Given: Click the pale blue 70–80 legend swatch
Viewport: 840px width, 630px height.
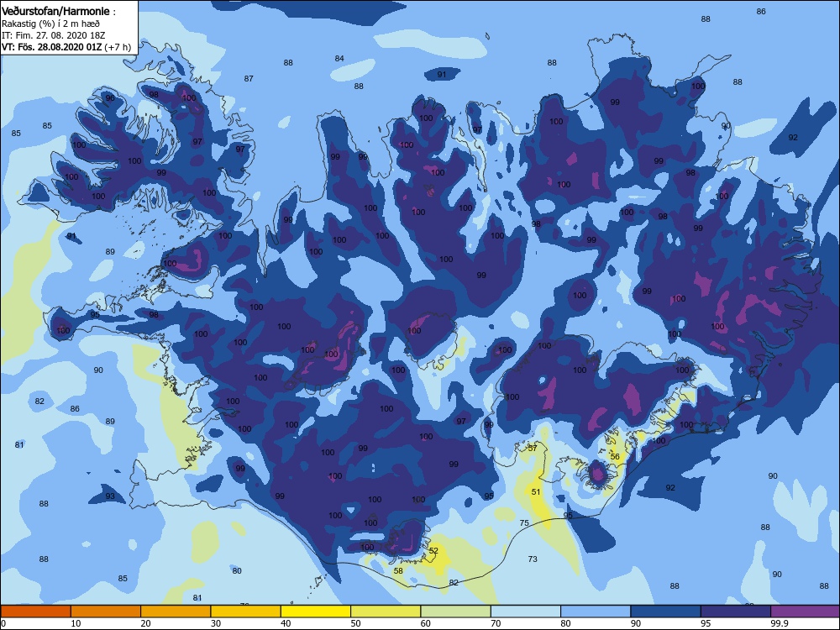Looking at the screenshot, I should coord(526,612).
